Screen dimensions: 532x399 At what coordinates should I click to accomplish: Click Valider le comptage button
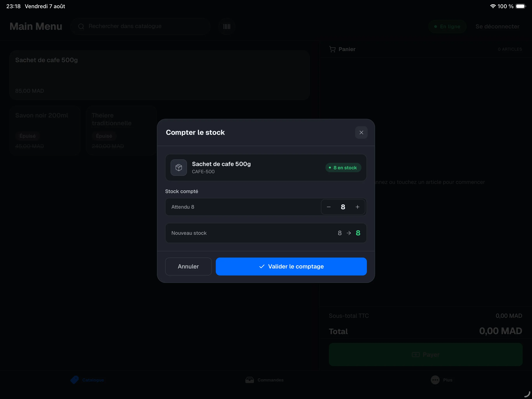click(291, 266)
